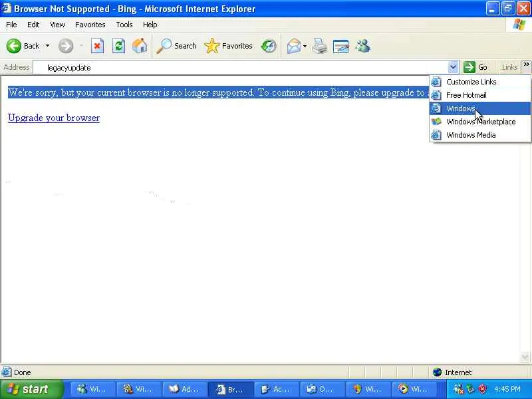Switch to Wi... media player taskbar window
Image resolution: width=532 pixels, height=399 pixels.
[x=414, y=389]
